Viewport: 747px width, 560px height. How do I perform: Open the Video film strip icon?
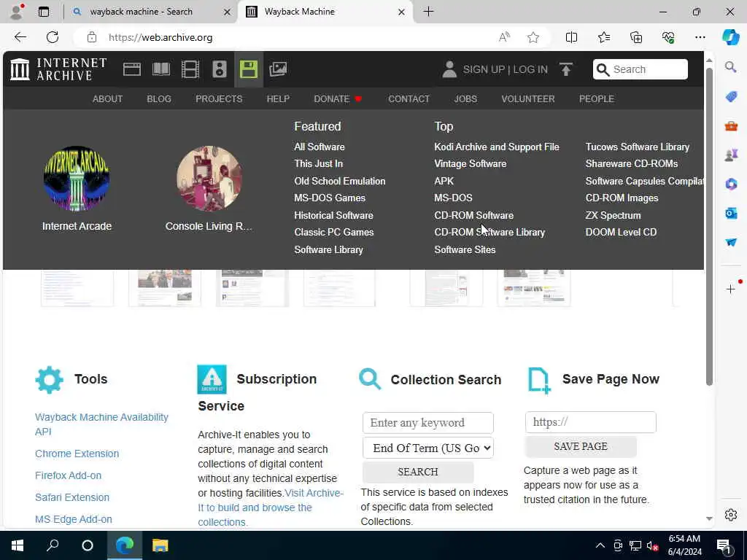pyautogui.click(x=190, y=69)
